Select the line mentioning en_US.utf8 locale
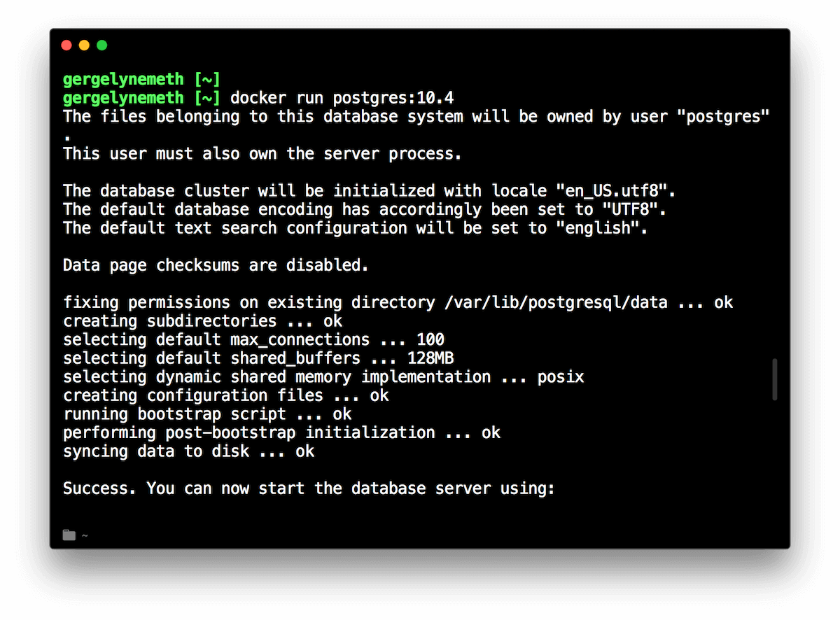This screenshot has width=840, height=620. pos(367,190)
